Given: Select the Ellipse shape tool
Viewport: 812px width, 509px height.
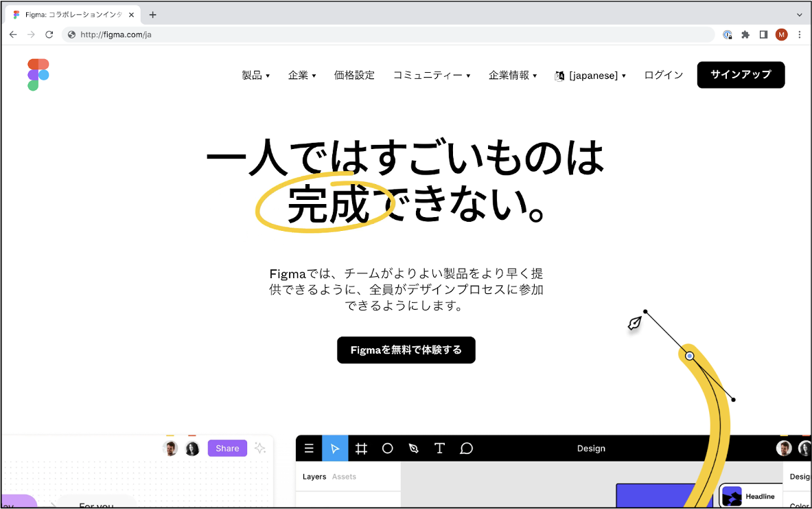Looking at the screenshot, I should (x=388, y=448).
